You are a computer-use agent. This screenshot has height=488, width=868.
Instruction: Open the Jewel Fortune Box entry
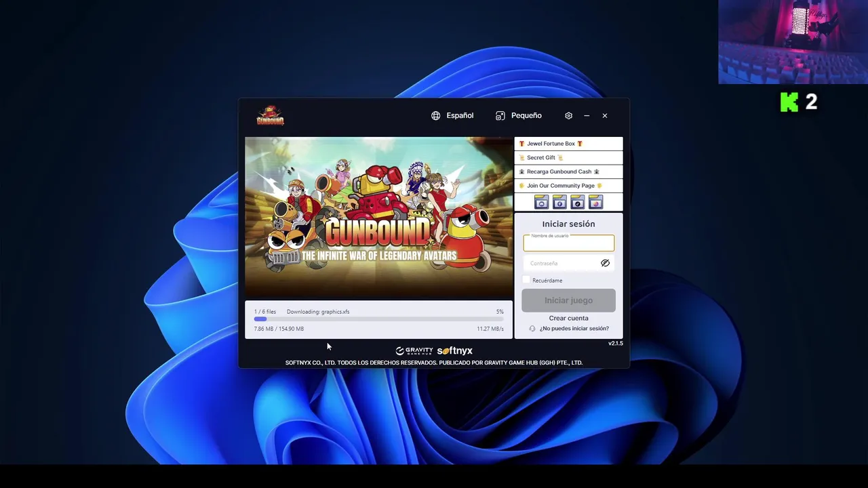(568, 144)
